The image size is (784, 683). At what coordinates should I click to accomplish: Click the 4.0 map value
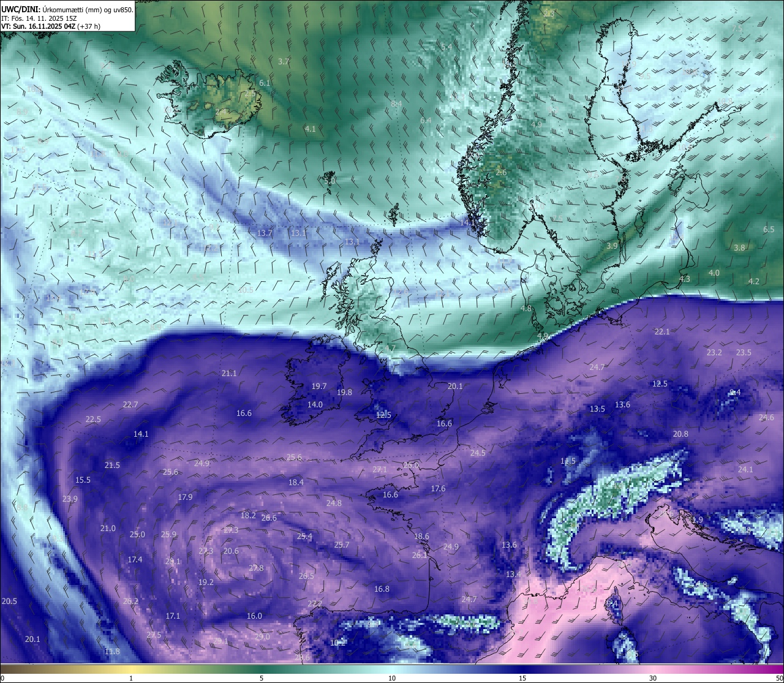click(x=714, y=273)
